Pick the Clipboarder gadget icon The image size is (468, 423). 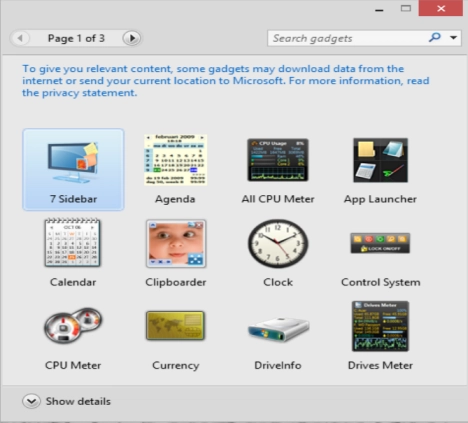(x=176, y=243)
